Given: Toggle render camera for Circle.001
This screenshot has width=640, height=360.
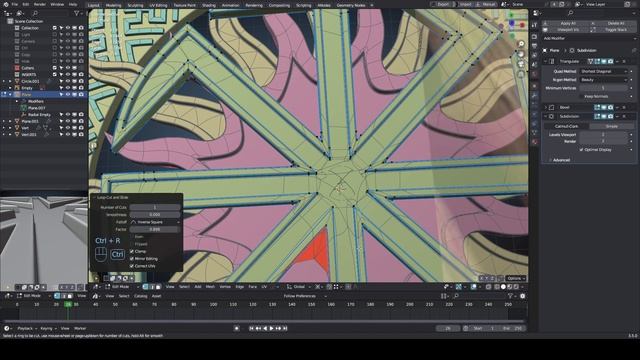Looking at the screenshot, I should pos(81,81).
